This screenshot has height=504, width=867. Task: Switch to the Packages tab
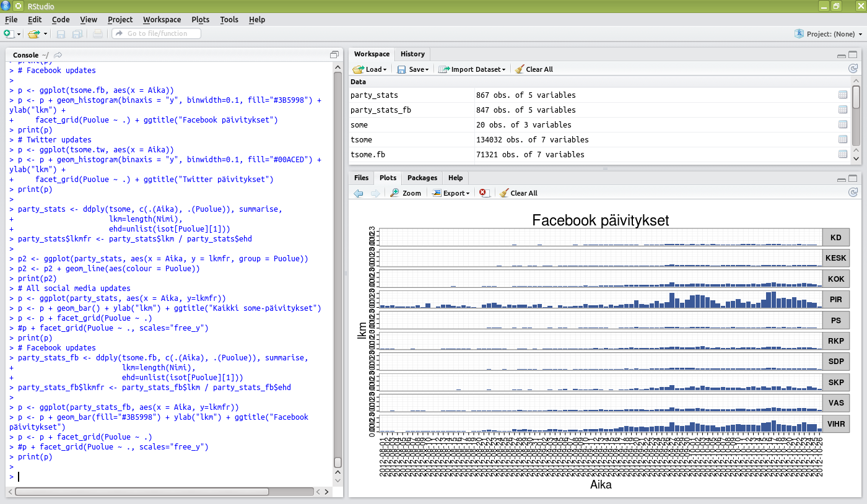422,178
